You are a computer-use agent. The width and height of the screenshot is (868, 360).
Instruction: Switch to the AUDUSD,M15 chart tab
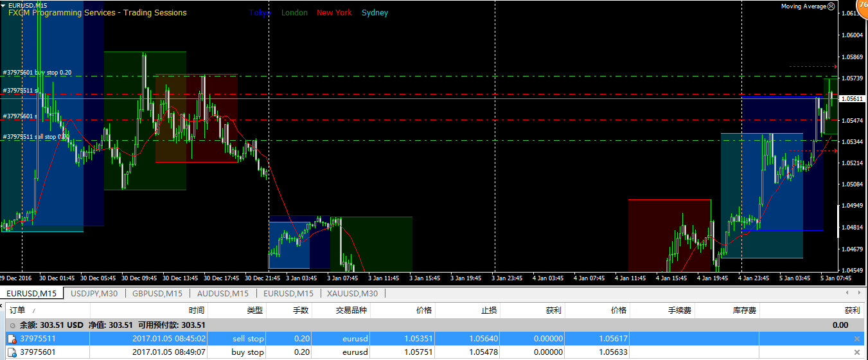[223, 294]
